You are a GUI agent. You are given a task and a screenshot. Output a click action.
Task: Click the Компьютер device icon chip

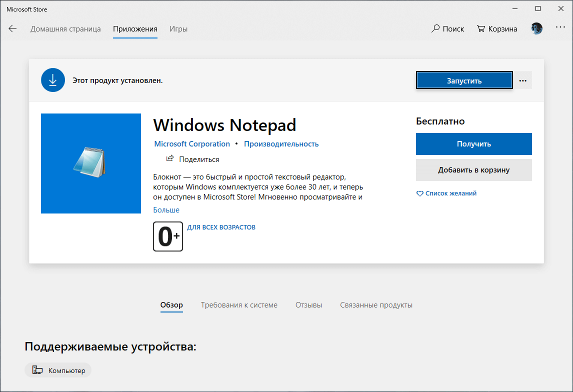(37, 370)
